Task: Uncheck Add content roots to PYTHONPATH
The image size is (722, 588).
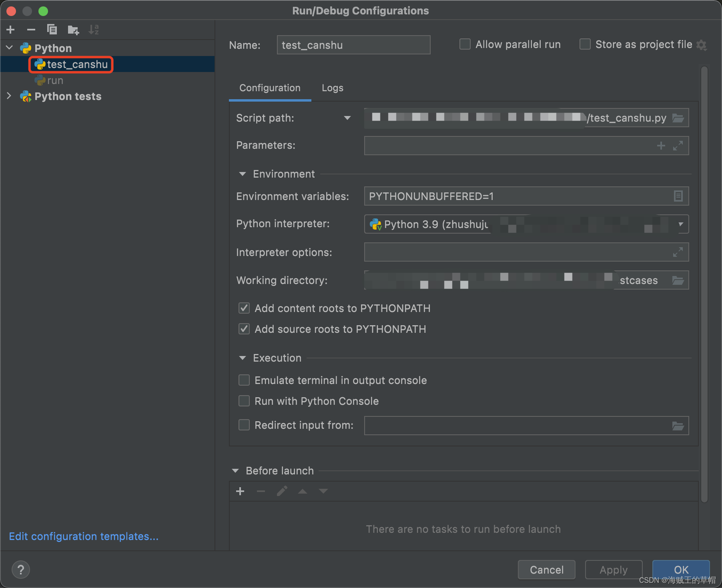Action: tap(244, 308)
